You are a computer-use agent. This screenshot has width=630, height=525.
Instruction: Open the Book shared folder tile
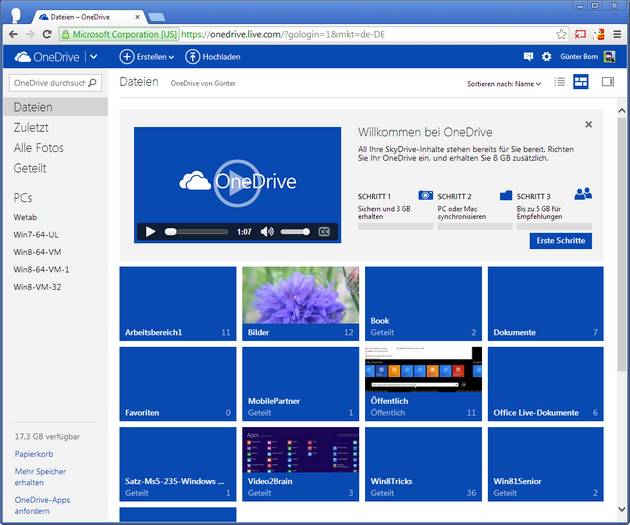pyautogui.click(x=423, y=304)
